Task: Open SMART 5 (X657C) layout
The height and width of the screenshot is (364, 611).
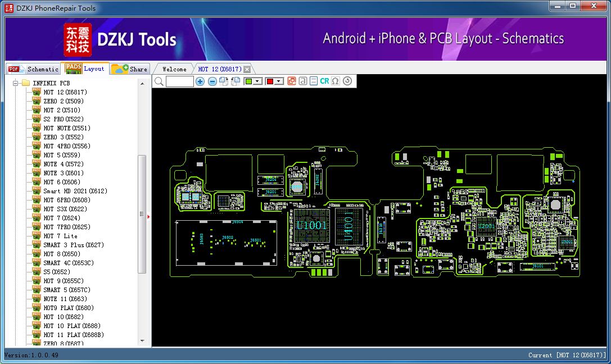Action: [x=67, y=290]
